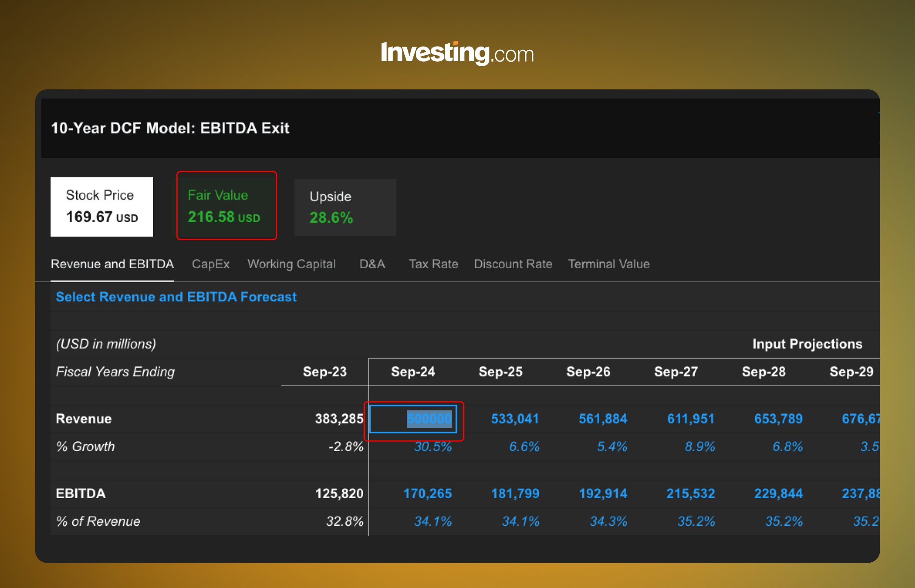Click Sep-28 growth value 6.8%
Screen dimensions: 915x588
[788, 446]
